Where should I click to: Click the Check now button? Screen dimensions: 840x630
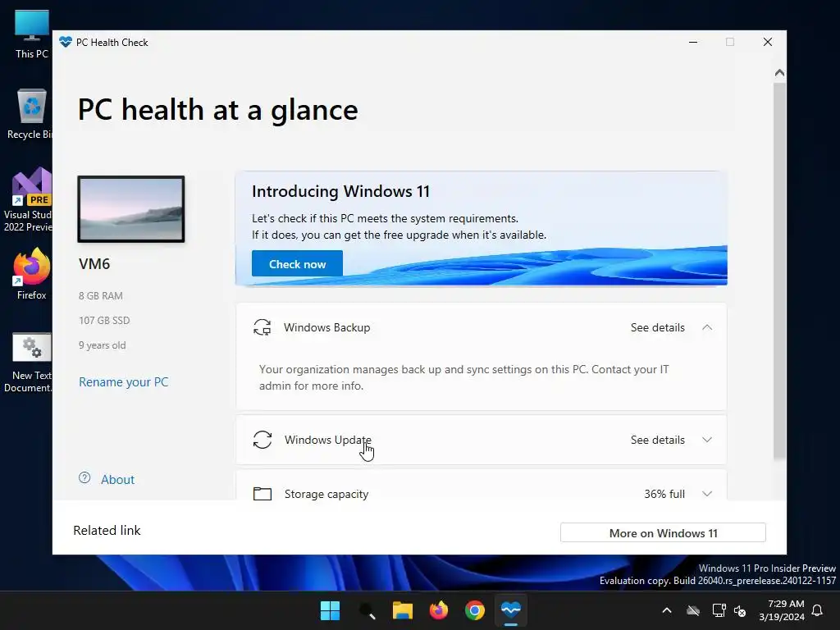(x=297, y=263)
